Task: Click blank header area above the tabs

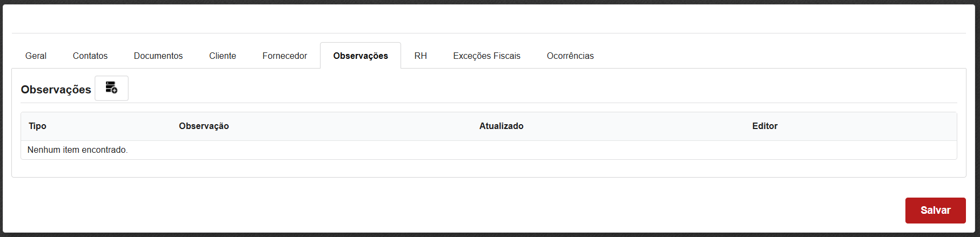Action: click(486, 19)
